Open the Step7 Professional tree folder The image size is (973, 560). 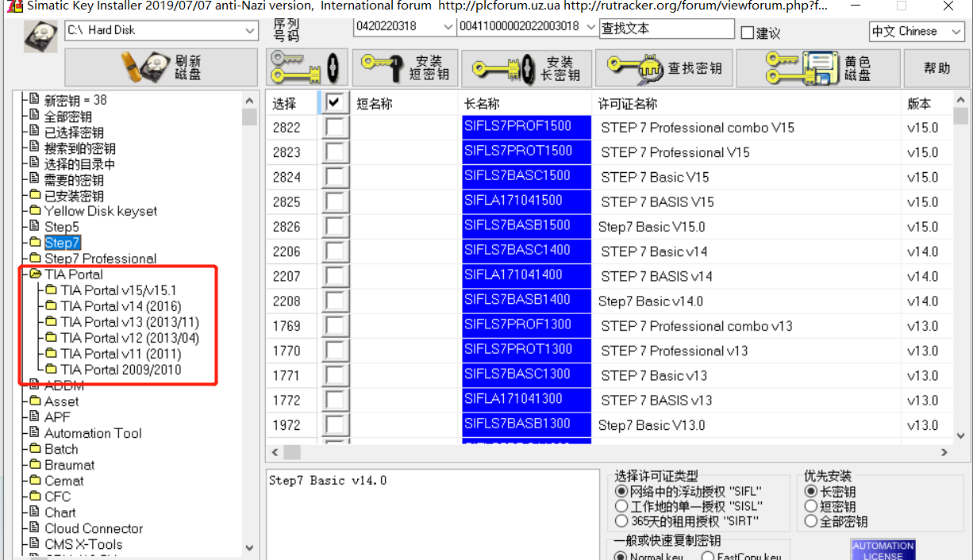[100, 259]
